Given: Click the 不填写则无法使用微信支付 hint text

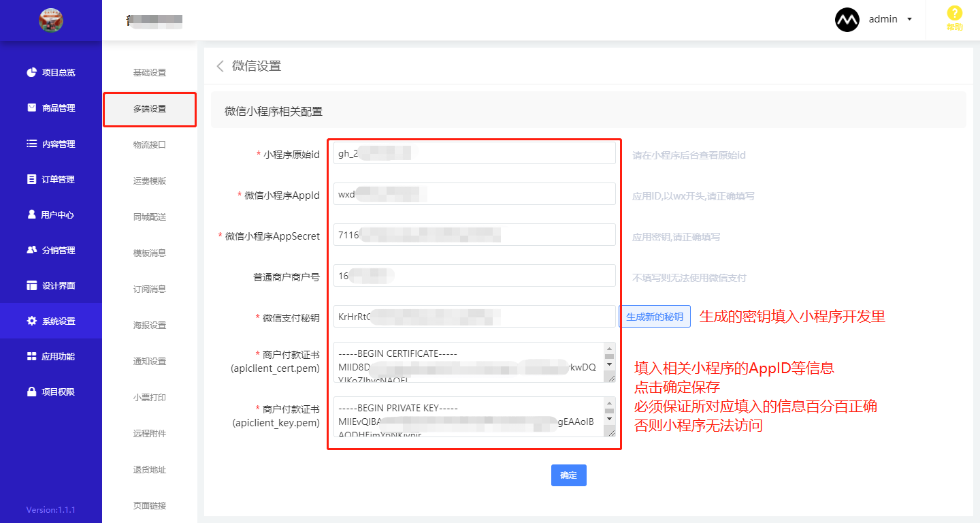Looking at the screenshot, I should (x=689, y=278).
